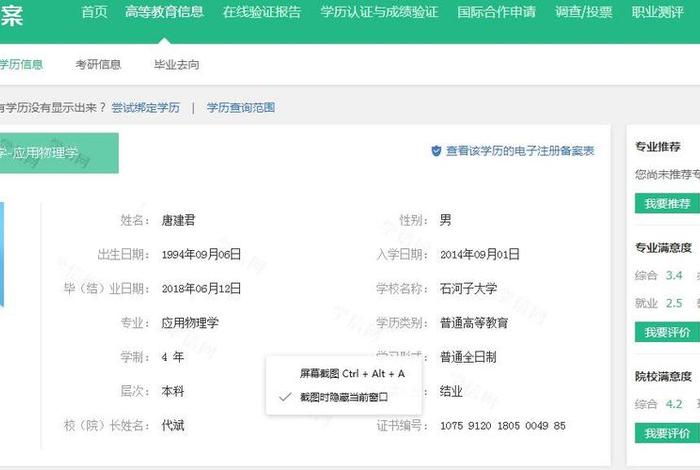Switch to the 学历信息 sub-tab
Viewport: 700px width, 470px height.
tap(21, 65)
